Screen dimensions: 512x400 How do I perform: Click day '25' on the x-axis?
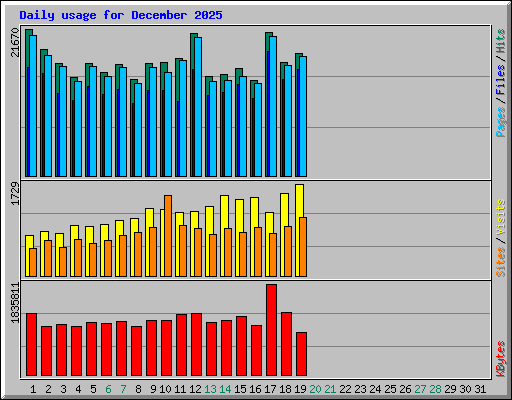pyautogui.click(x=390, y=389)
